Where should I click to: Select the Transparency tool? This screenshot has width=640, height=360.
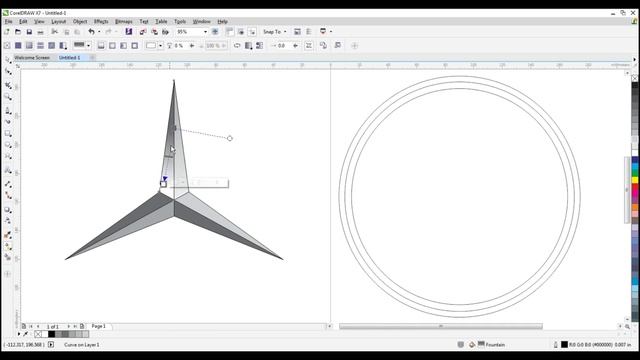(8, 221)
